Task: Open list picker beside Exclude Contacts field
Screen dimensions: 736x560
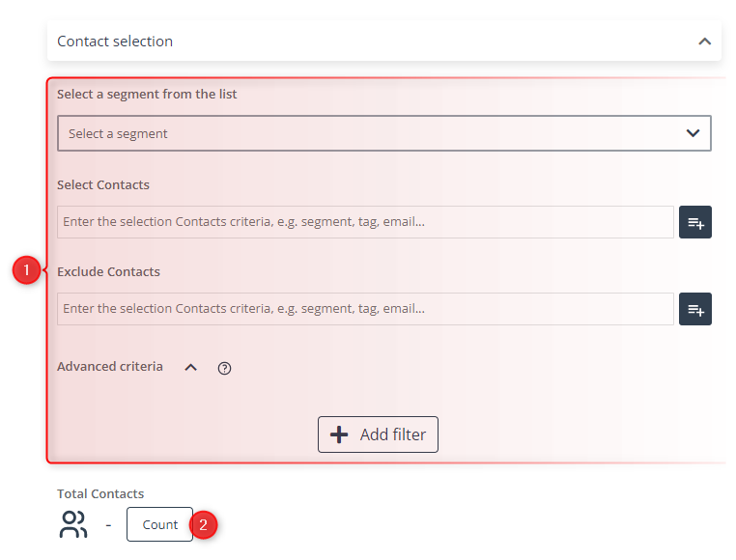Action: point(695,309)
